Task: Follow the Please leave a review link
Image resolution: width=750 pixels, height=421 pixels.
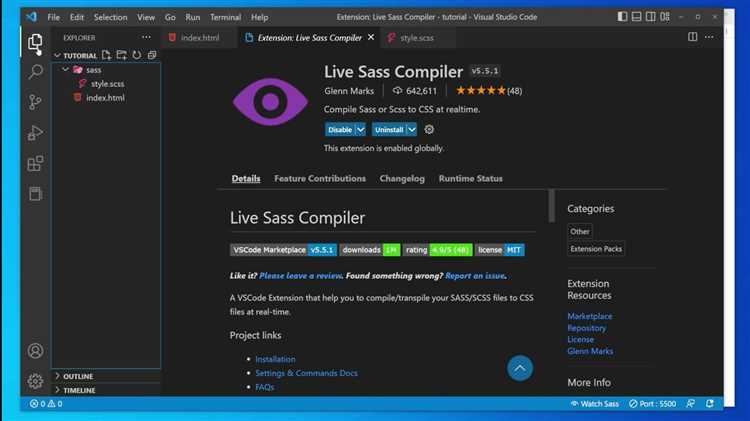Action: pyautogui.click(x=300, y=276)
